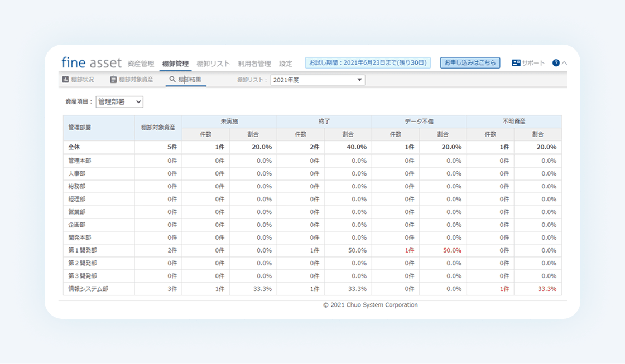Click the 未実施 column group header

[x=229, y=122]
